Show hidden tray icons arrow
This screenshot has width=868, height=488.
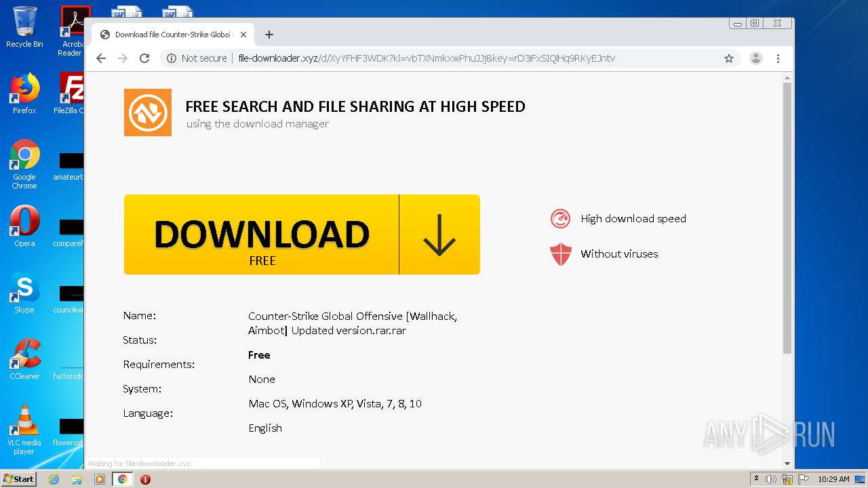coord(756,479)
